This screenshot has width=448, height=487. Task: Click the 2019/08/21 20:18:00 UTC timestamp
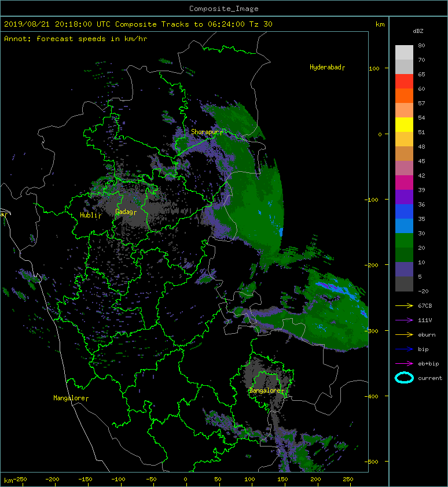pos(57,24)
